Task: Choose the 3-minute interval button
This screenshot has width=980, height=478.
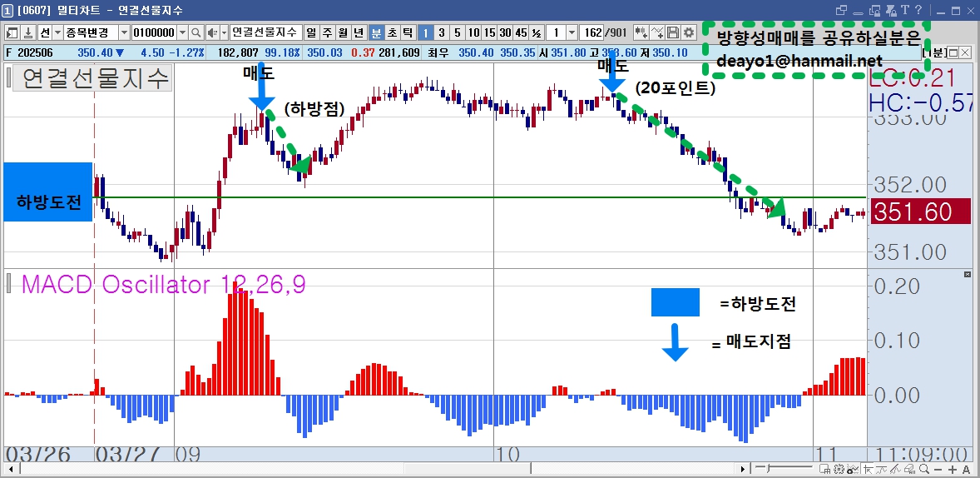Action: (441, 32)
